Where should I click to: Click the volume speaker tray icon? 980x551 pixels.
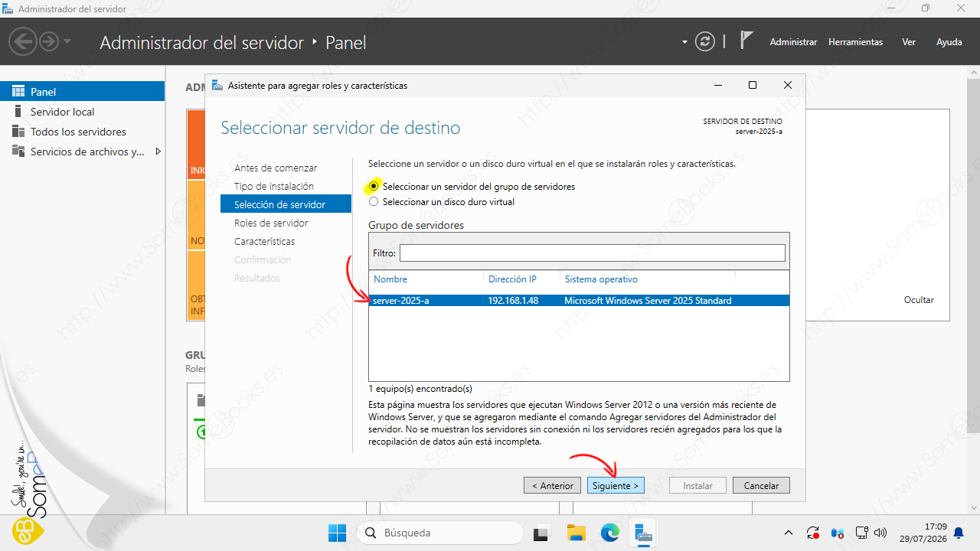tap(880, 533)
